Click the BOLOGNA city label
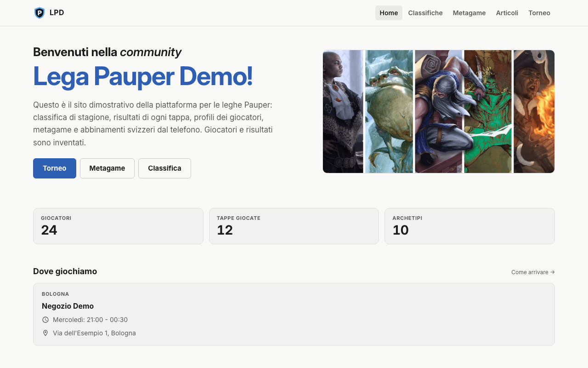 point(55,294)
